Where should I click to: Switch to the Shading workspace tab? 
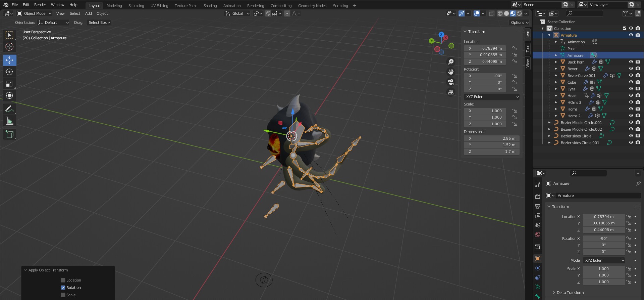point(210,6)
